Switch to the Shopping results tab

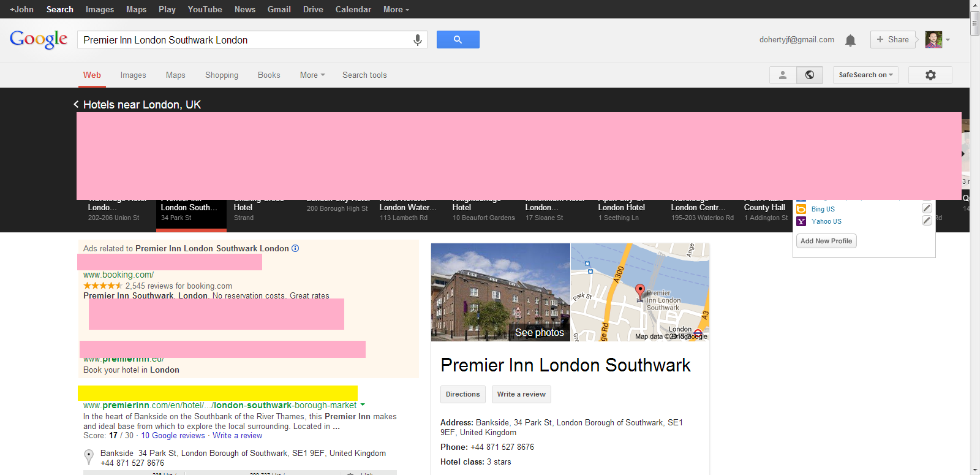(222, 75)
